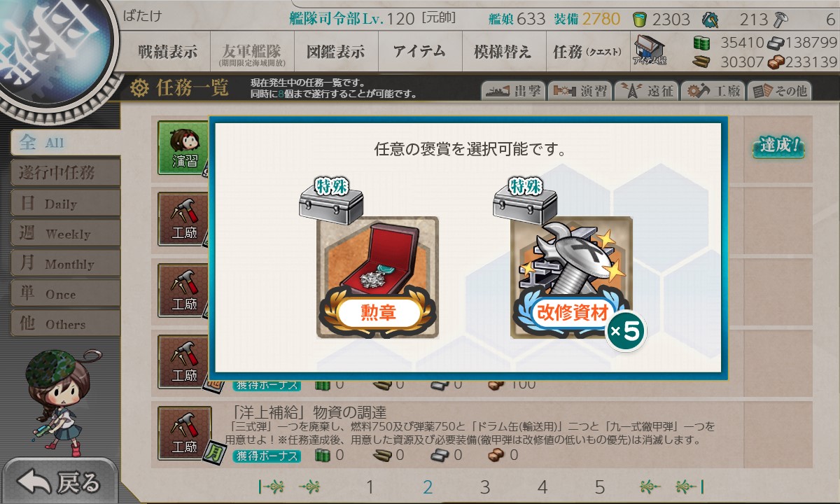Show Monthly quests category
840x504 pixels.
tap(65, 264)
